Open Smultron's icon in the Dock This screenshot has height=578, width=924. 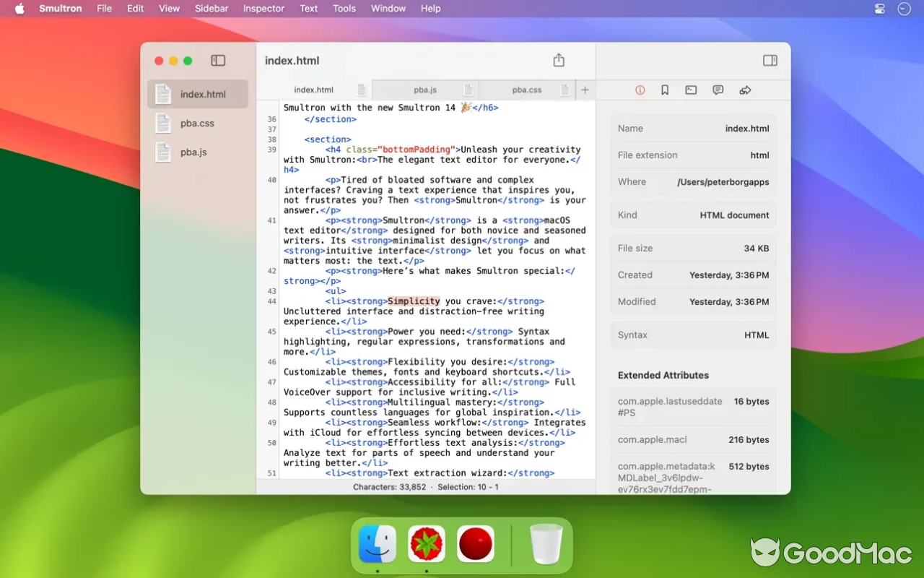(426, 543)
